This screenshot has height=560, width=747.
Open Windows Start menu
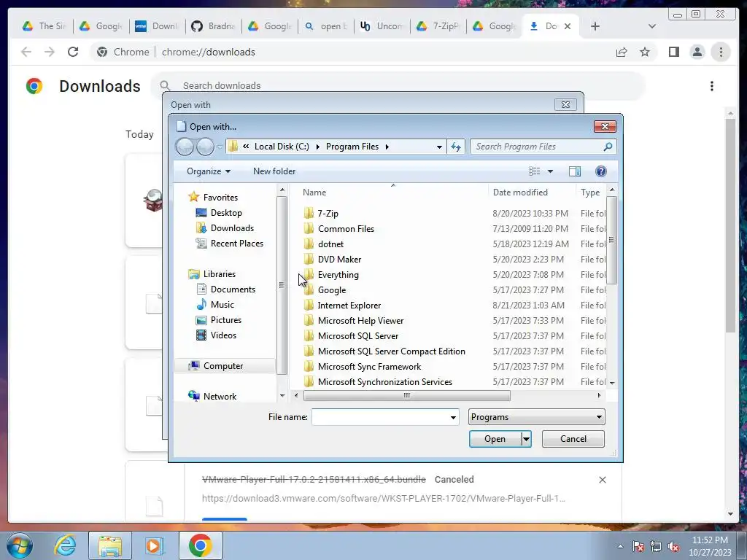click(x=20, y=545)
